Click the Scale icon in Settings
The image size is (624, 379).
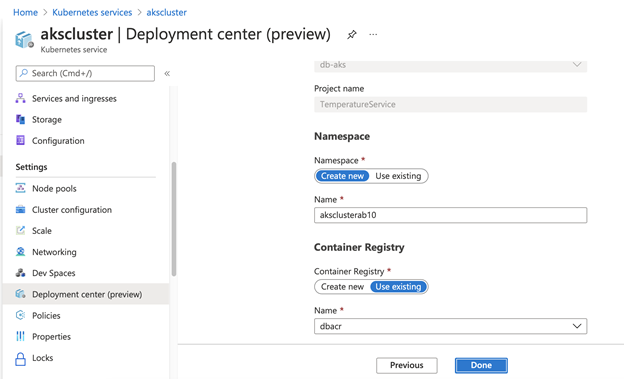point(20,231)
